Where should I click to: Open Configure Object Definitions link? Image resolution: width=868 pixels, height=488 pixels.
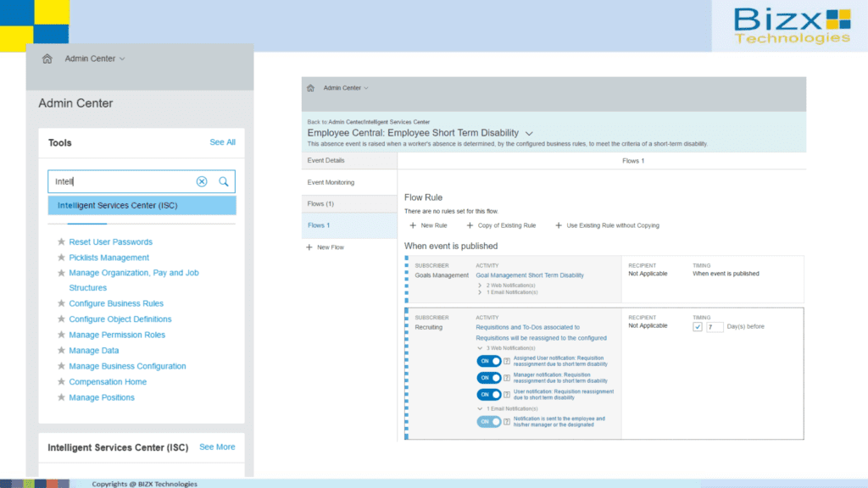tap(120, 319)
